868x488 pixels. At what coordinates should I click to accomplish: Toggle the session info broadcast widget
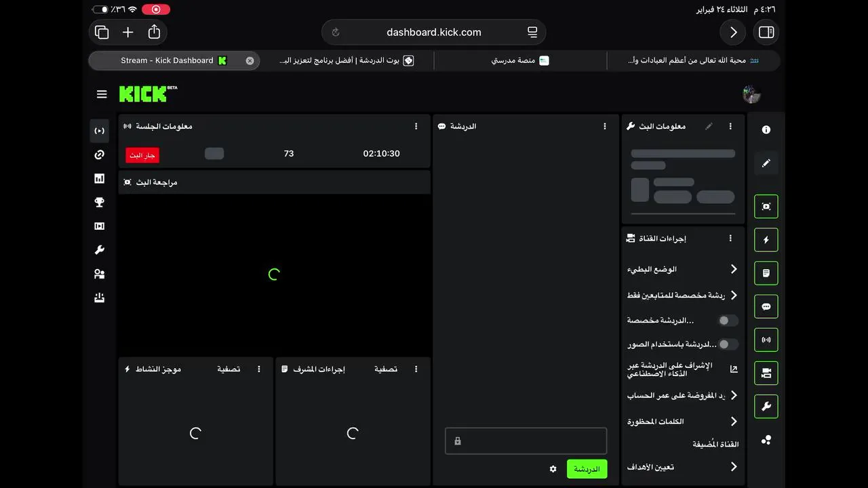click(x=766, y=340)
